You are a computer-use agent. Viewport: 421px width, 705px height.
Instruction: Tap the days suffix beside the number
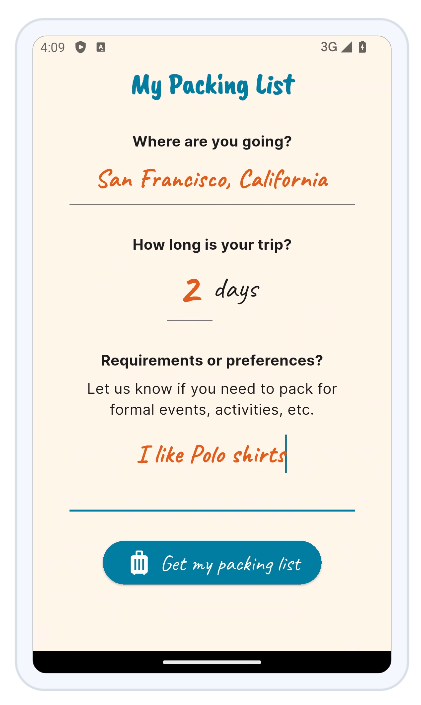(x=237, y=290)
